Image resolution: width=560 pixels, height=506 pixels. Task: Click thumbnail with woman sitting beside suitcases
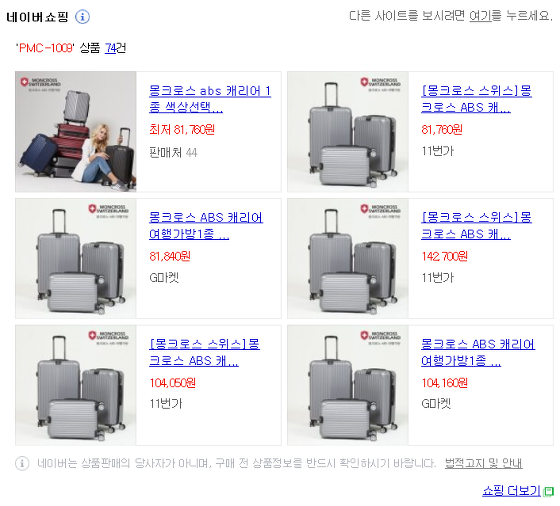76,131
